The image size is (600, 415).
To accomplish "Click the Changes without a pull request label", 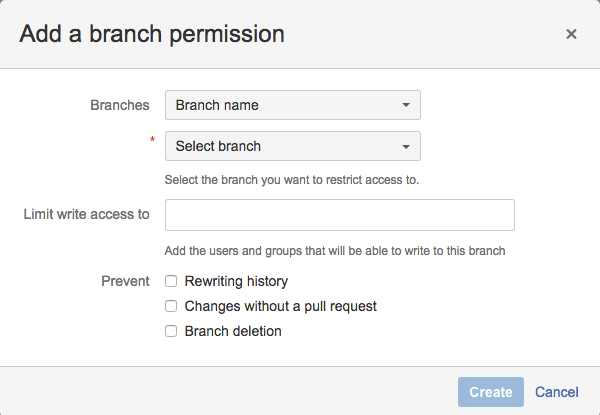I will click(280, 306).
